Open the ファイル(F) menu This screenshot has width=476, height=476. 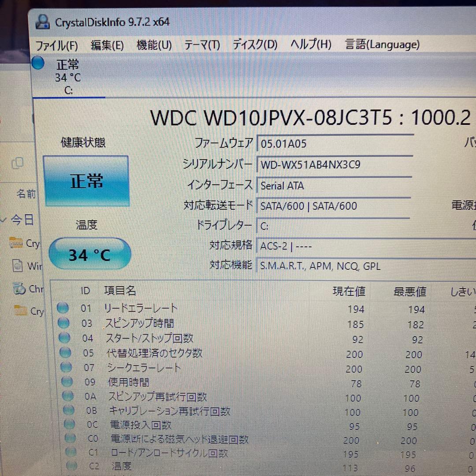click(56, 46)
